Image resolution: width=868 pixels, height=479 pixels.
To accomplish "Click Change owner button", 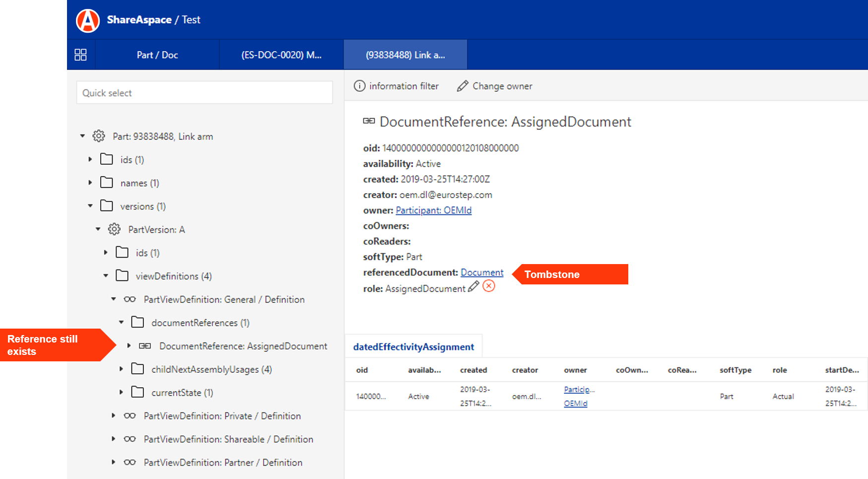I will click(494, 86).
